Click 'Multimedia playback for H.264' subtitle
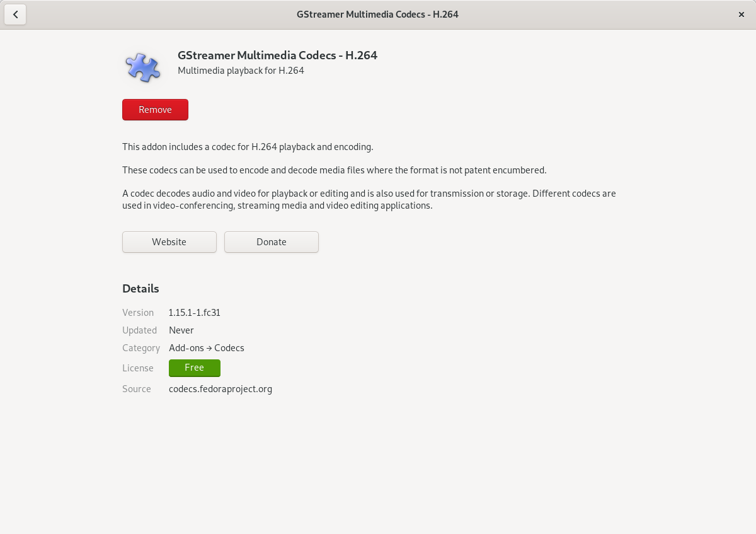 (241, 71)
